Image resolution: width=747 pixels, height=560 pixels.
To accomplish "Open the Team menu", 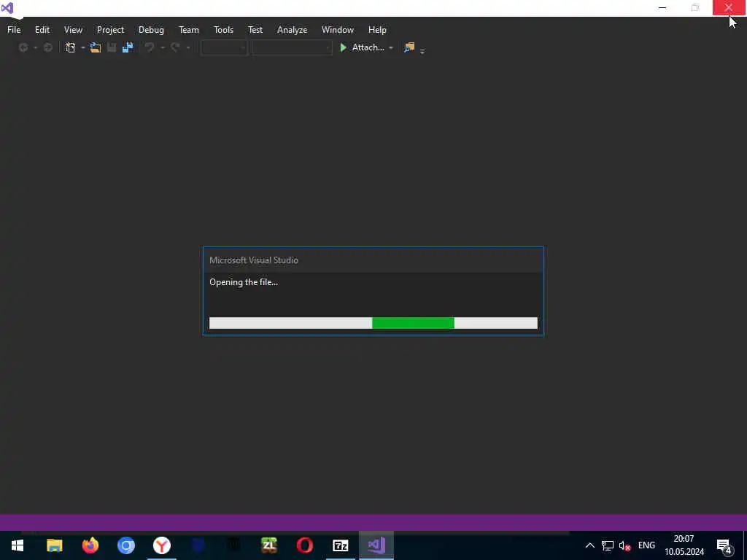I will [189, 29].
